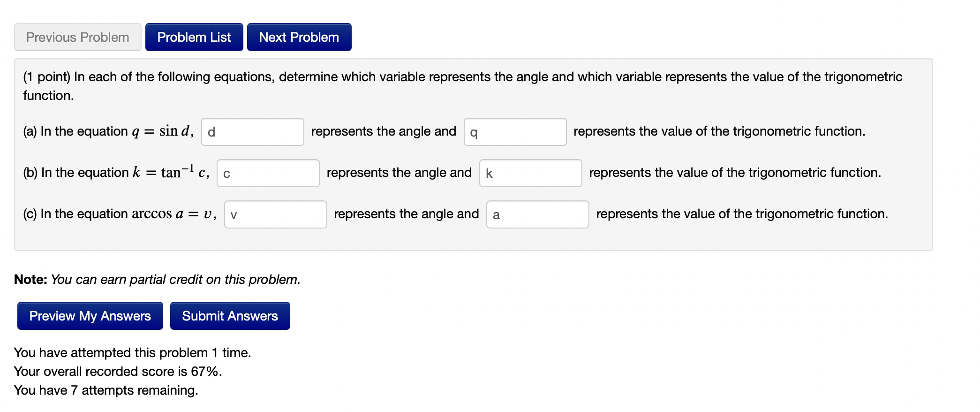Screen dimensions: 980x412
Task: Click Preview My Answers
Action: pyautogui.click(x=90, y=316)
